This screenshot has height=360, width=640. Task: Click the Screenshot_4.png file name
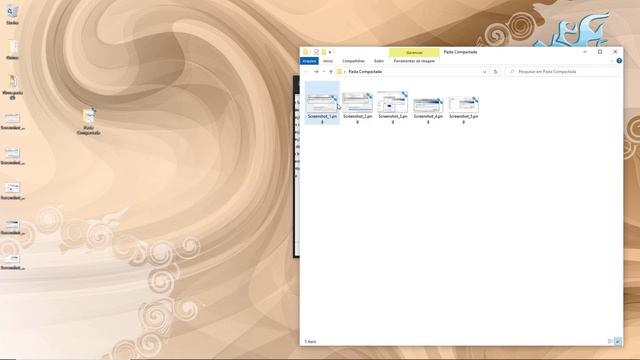tap(428, 119)
